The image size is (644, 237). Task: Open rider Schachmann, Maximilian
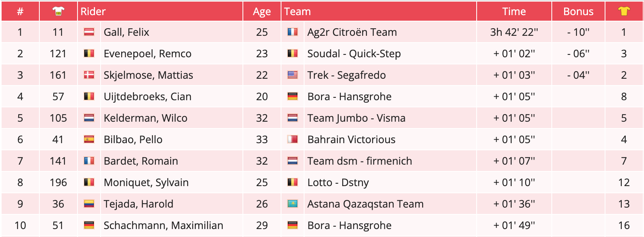coord(163,225)
